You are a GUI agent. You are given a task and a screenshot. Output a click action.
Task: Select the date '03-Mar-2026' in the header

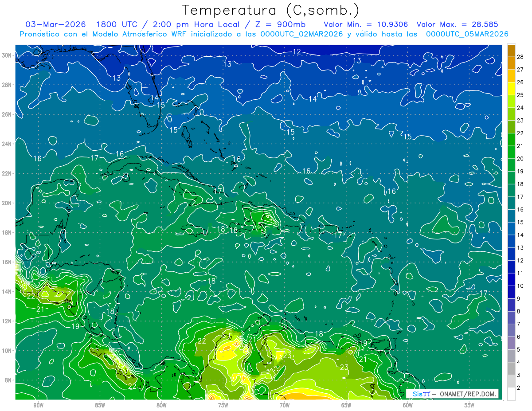56,24
